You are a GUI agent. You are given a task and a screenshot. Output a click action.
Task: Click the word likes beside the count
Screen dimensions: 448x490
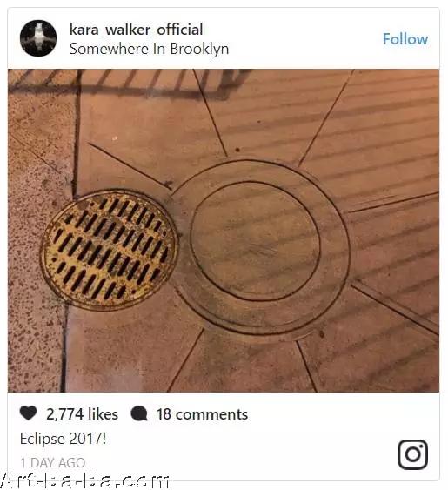pyautogui.click(x=104, y=414)
